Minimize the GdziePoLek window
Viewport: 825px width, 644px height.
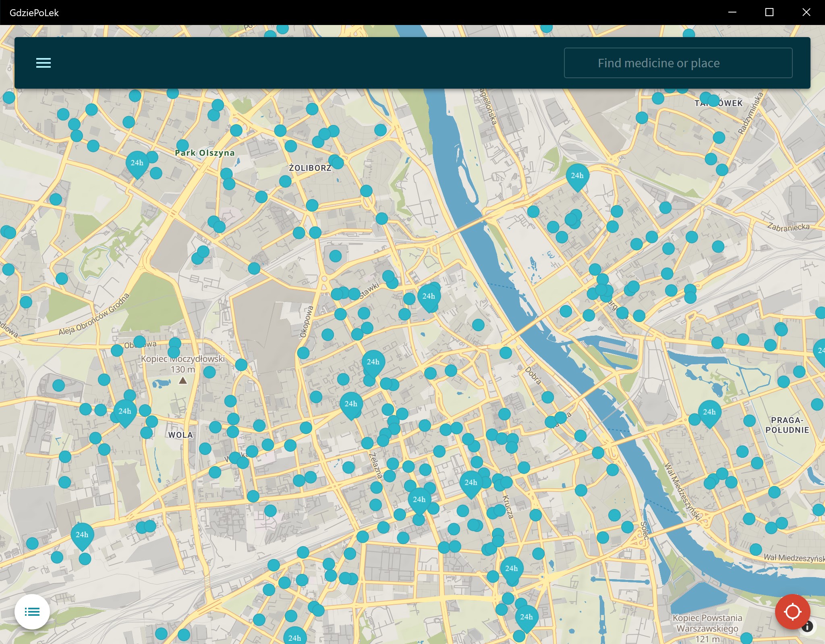(x=732, y=12)
